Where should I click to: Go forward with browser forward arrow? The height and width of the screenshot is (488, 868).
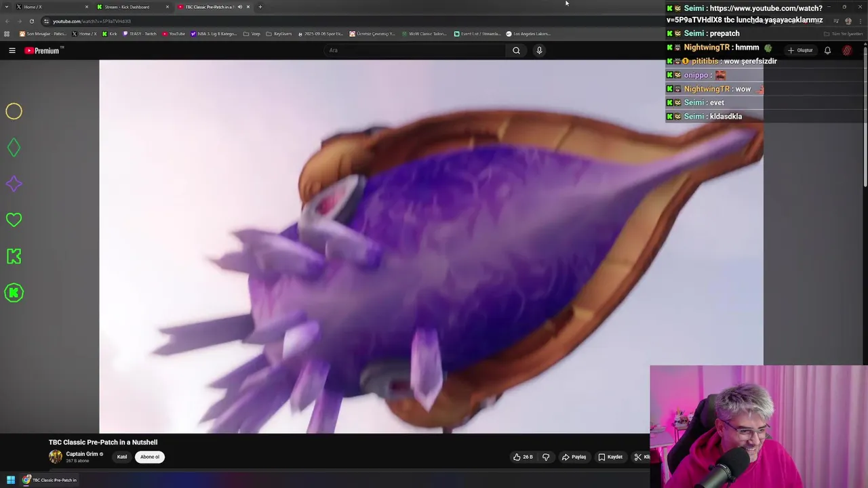(19, 21)
